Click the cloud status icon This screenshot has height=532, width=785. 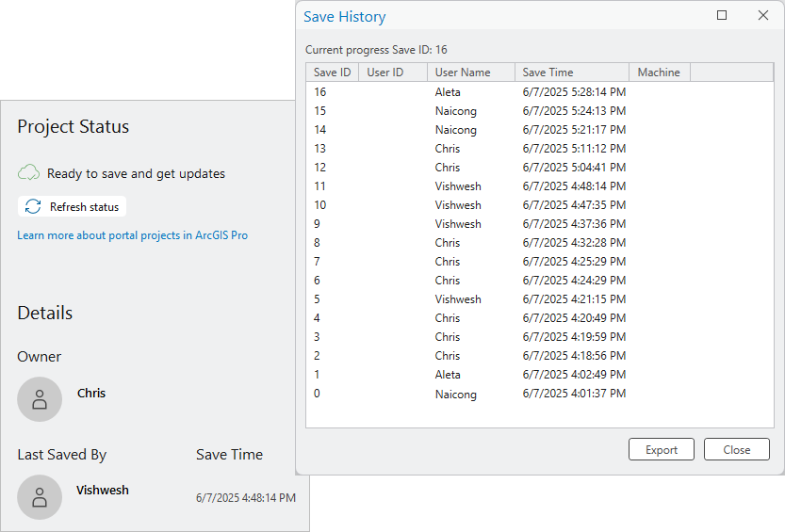pyautogui.click(x=29, y=172)
